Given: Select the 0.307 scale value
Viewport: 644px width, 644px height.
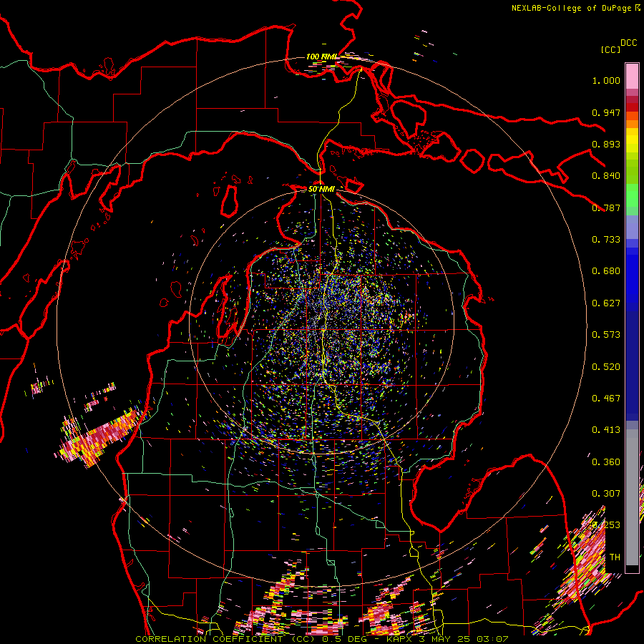Looking at the screenshot, I should [606, 494].
